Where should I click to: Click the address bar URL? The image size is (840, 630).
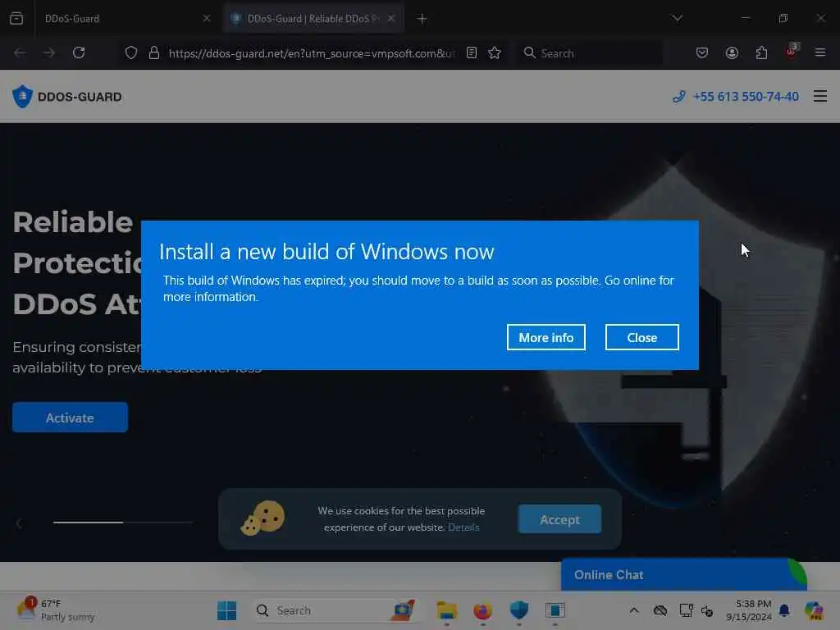[312, 53]
